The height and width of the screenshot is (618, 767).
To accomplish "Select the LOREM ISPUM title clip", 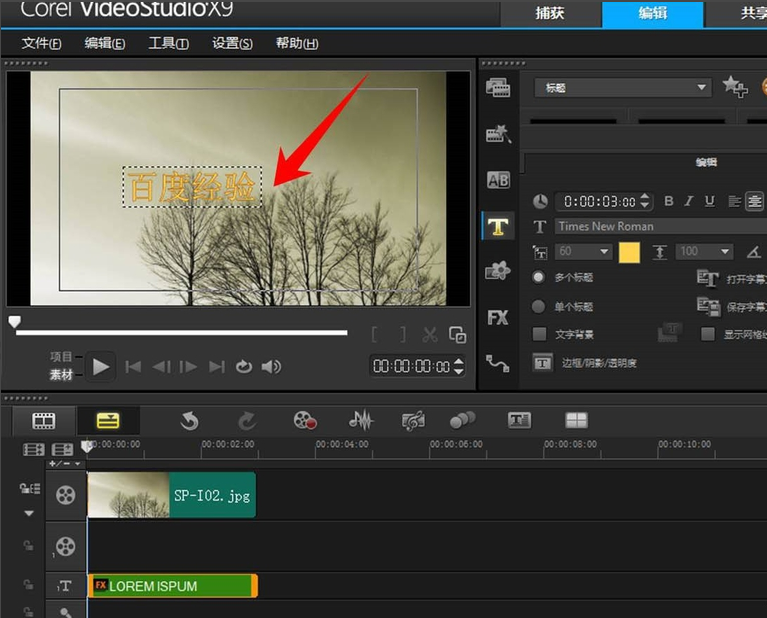I will tap(173, 586).
